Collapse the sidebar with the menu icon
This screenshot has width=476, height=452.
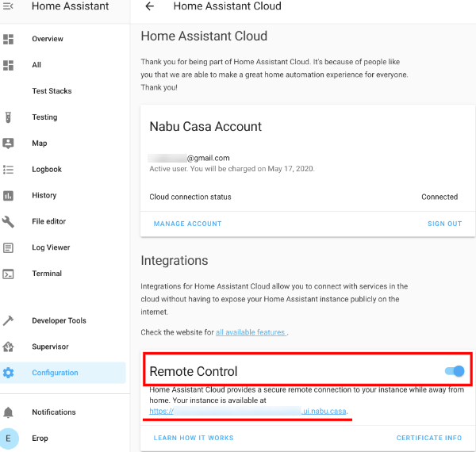(9, 7)
